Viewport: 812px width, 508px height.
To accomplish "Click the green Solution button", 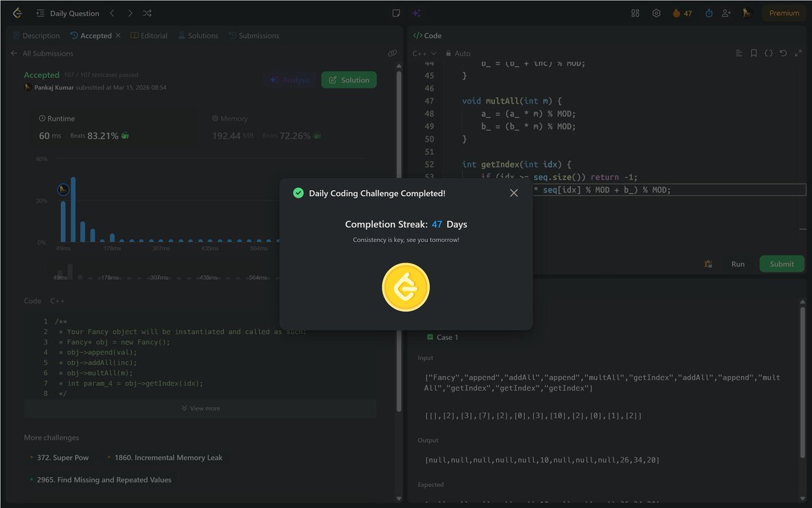I will (x=349, y=80).
